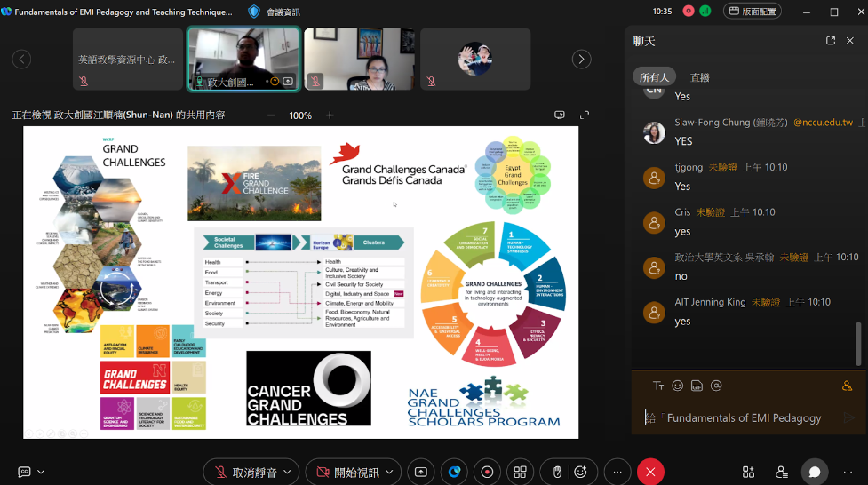
Task: Click the record button
Action: click(x=487, y=472)
